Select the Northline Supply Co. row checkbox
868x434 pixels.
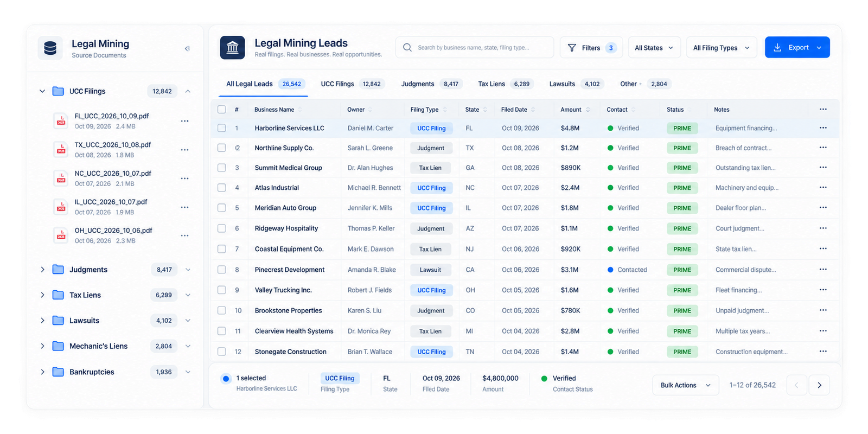[x=221, y=148]
